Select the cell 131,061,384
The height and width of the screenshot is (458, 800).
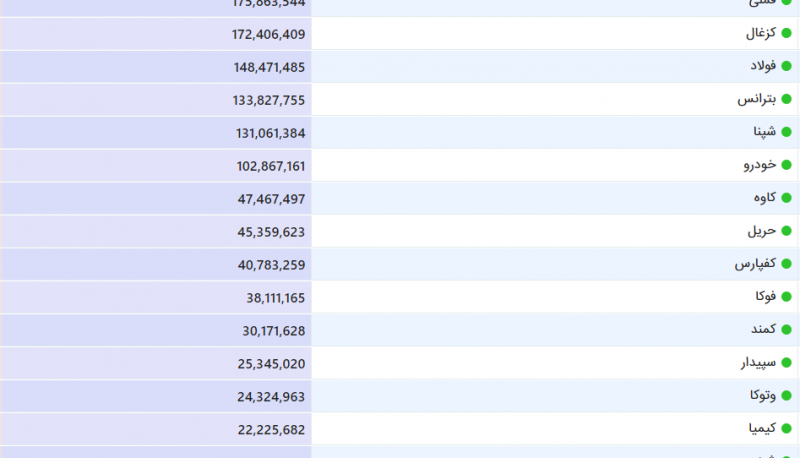270,133
